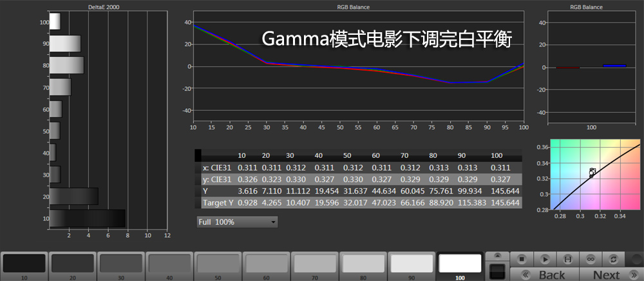Click the red bar in small RGB Balance chart
Screen dimensions: 644x281
pos(567,68)
